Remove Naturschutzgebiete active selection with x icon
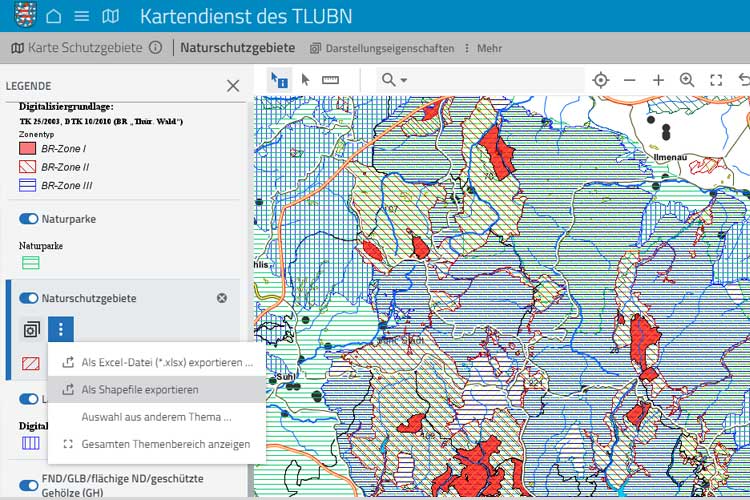 pyautogui.click(x=222, y=298)
